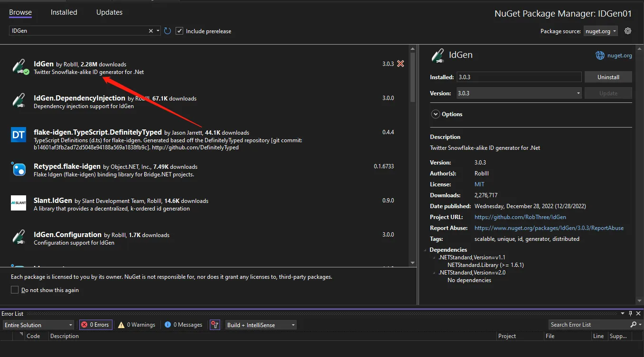Open the github.com/RobThree/IdGen project URL
The image size is (644, 357).
coord(520,217)
